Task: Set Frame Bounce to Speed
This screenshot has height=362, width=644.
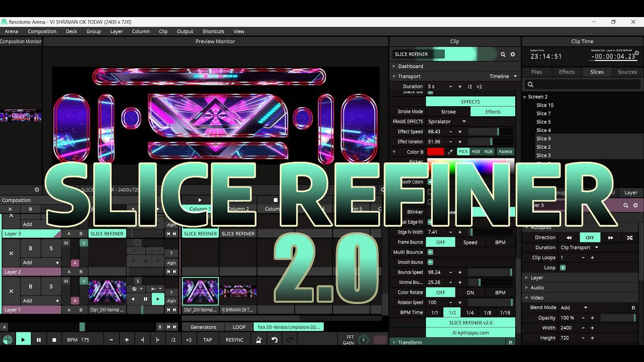Action: coord(470,242)
